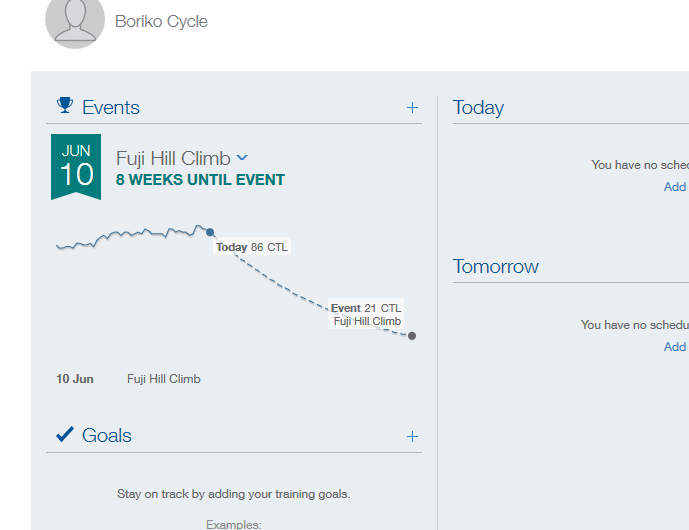Open the Events section heading
689x530 pixels.
click(x=111, y=108)
